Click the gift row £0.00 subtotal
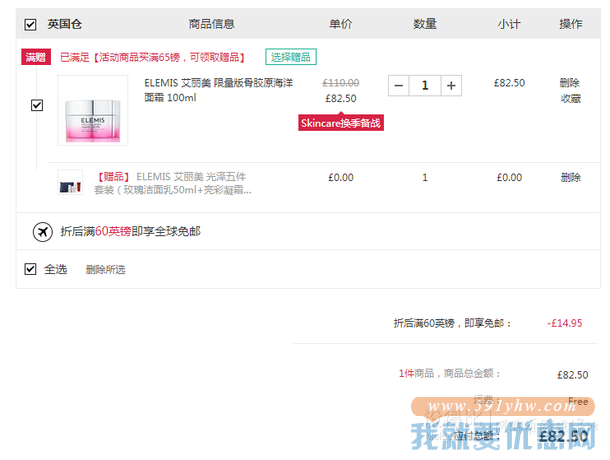This screenshot has width=610, height=460. 509,177
